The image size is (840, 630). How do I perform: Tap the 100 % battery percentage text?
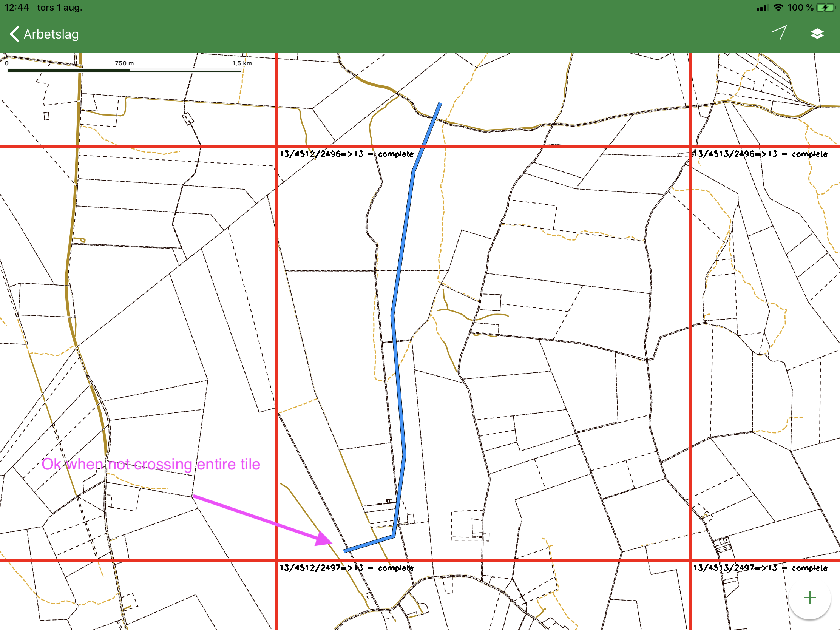pyautogui.click(x=800, y=8)
